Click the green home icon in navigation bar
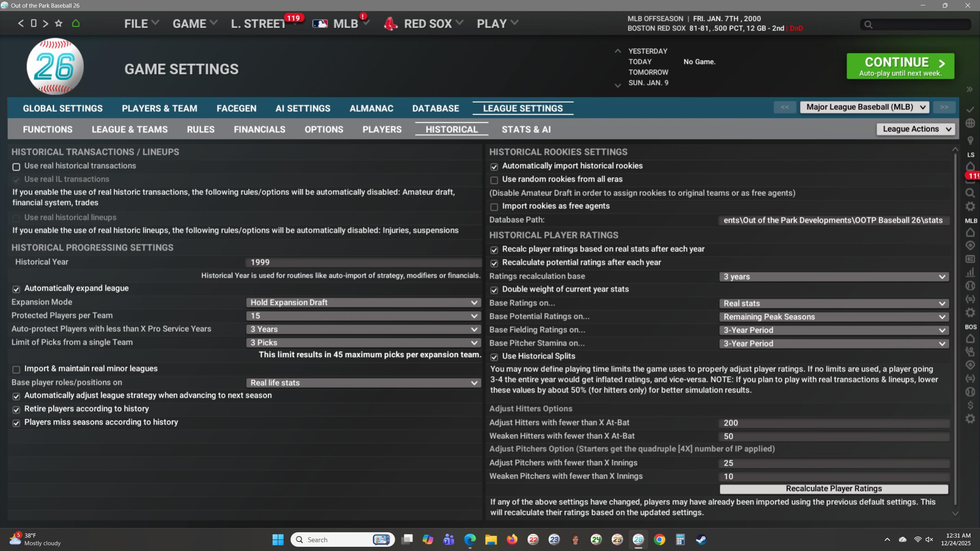Screen dimensions: 980x551 76,23
